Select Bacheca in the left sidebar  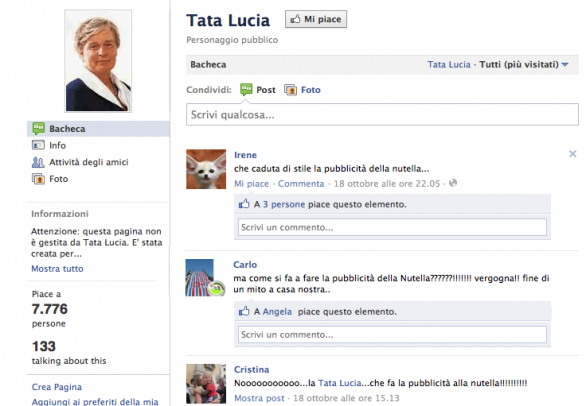click(x=98, y=129)
